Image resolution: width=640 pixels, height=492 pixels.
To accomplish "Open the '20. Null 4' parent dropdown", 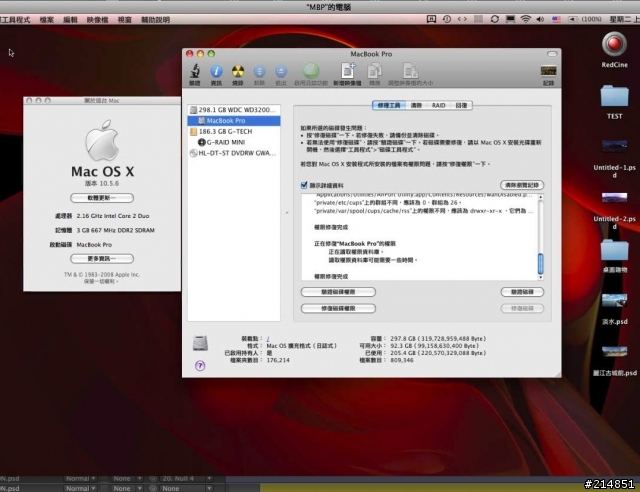I will click(186, 479).
